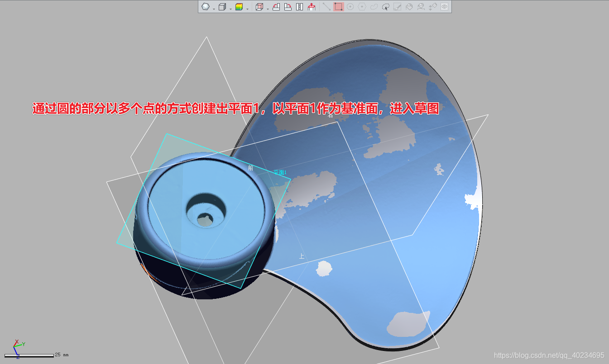
Task: Click the 上 plane label
Action: (302, 256)
